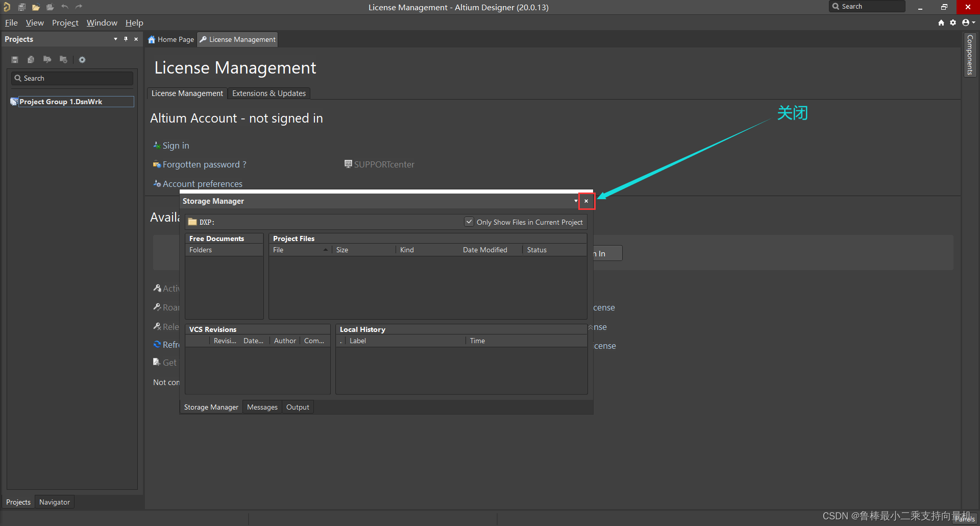Screen dimensions: 980x526
Task: Select Project Group 1.DsnWrk in tree
Action: (x=61, y=102)
